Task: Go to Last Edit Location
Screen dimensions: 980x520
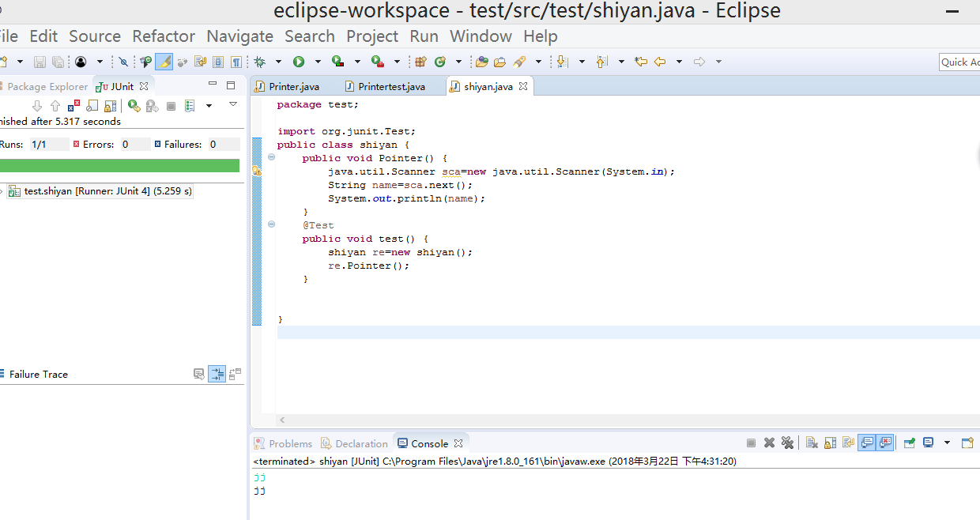Action: (x=641, y=62)
